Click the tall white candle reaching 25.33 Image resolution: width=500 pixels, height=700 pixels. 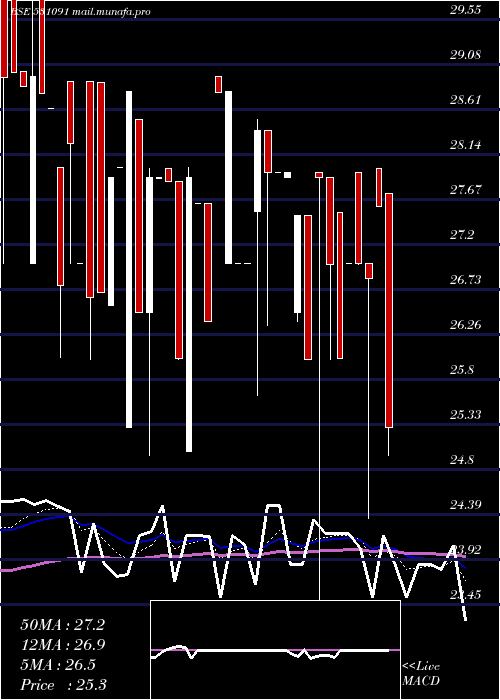(129, 259)
